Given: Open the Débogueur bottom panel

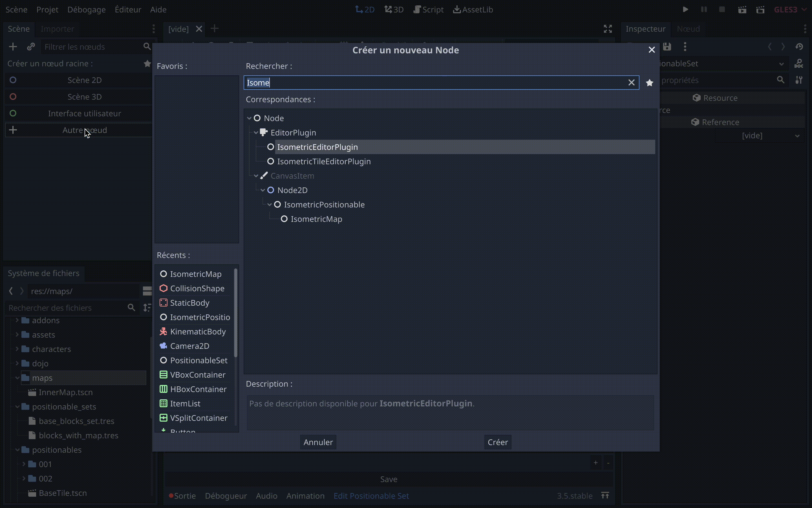Looking at the screenshot, I should 226,496.
